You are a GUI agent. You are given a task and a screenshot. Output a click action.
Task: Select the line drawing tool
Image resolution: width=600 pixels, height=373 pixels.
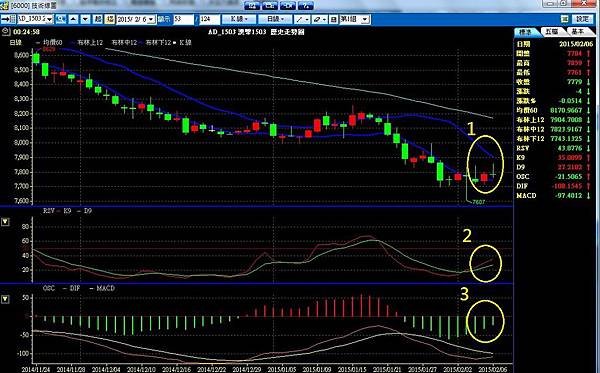coord(302,19)
